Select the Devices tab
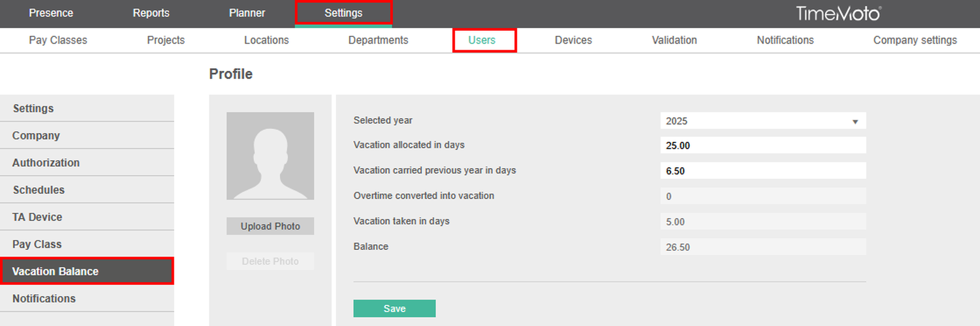980x326 pixels. [573, 40]
